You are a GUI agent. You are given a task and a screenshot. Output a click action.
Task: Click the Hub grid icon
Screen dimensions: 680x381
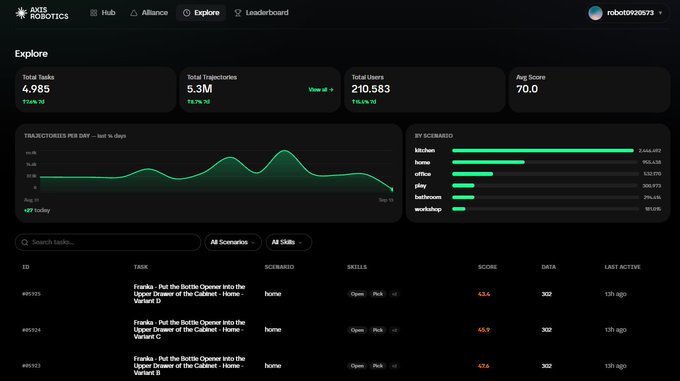(94, 13)
